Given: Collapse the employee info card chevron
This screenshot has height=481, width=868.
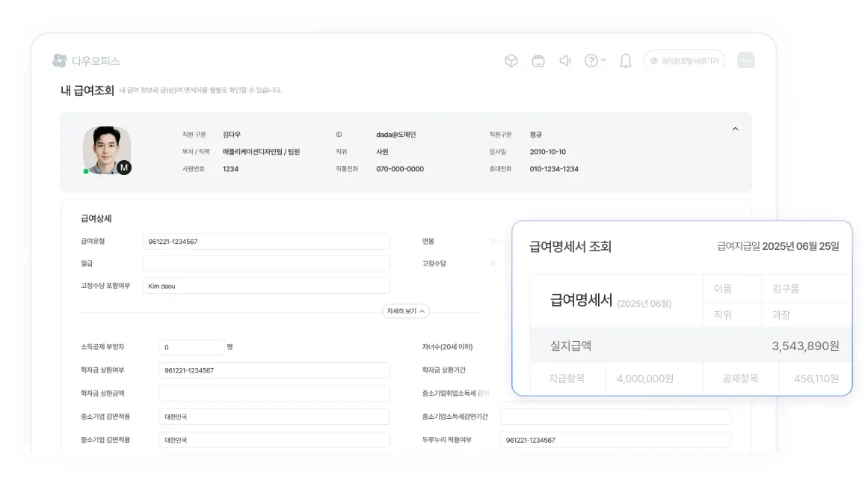Looking at the screenshot, I should 735,129.
